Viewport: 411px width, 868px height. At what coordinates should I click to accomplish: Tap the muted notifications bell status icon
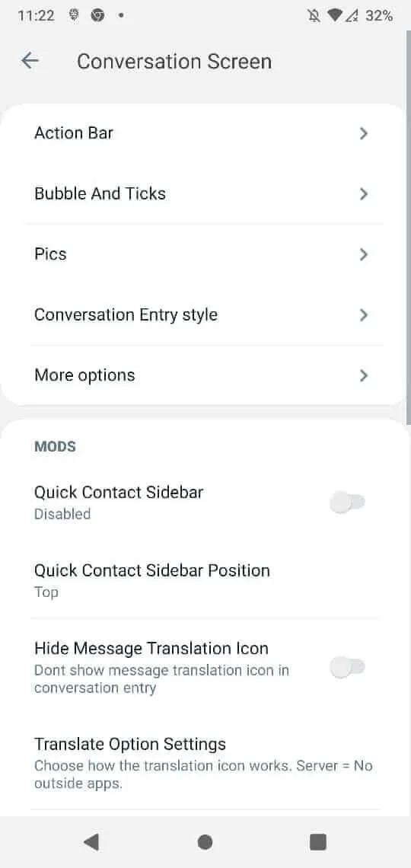point(314,15)
